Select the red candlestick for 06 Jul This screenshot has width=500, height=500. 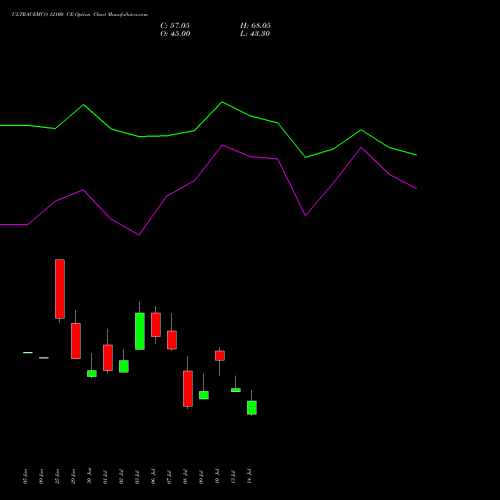[x=156, y=325]
